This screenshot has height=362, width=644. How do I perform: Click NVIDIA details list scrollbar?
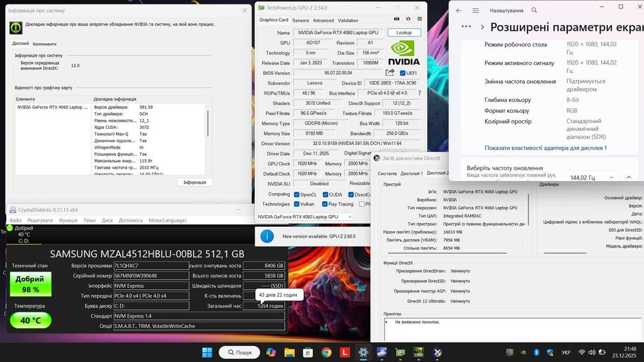click(x=208, y=123)
